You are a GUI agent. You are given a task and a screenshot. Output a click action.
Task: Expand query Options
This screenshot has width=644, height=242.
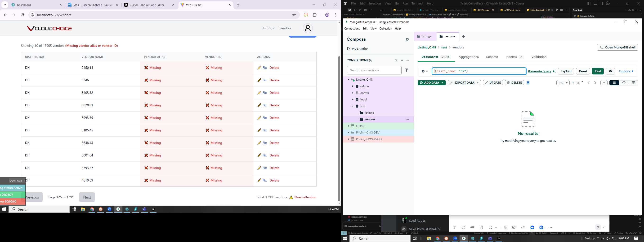[x=626, y=71]
